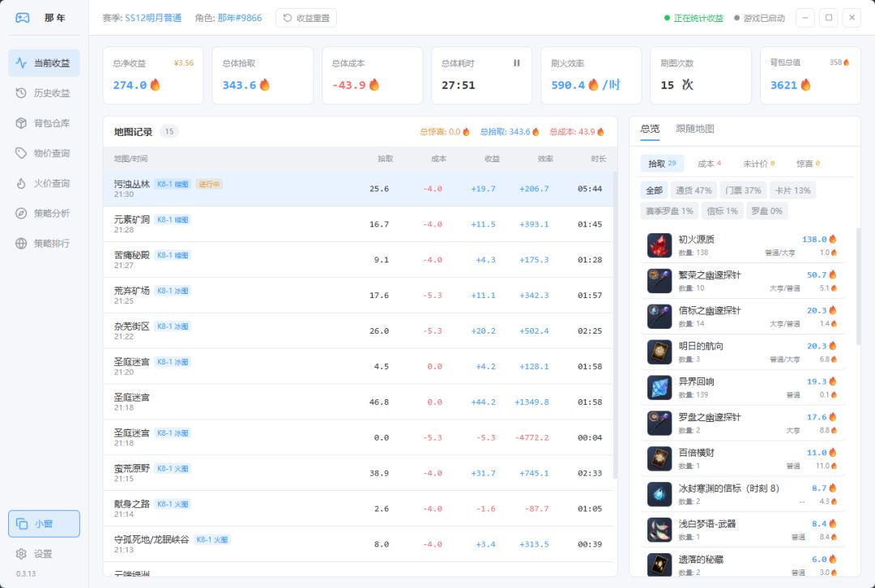Click the 冰封寒渊的信标 item icon
Image resolution: width=875 pixels, height=588 pixels.
click(x=659, y=495)
